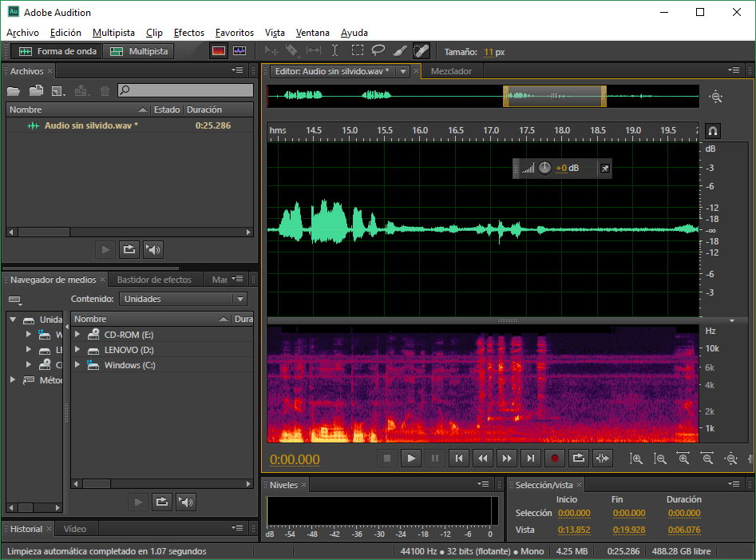Click the Import File icon in Archivos
This screenshot has height=560, width=756.
pos(36,91)
